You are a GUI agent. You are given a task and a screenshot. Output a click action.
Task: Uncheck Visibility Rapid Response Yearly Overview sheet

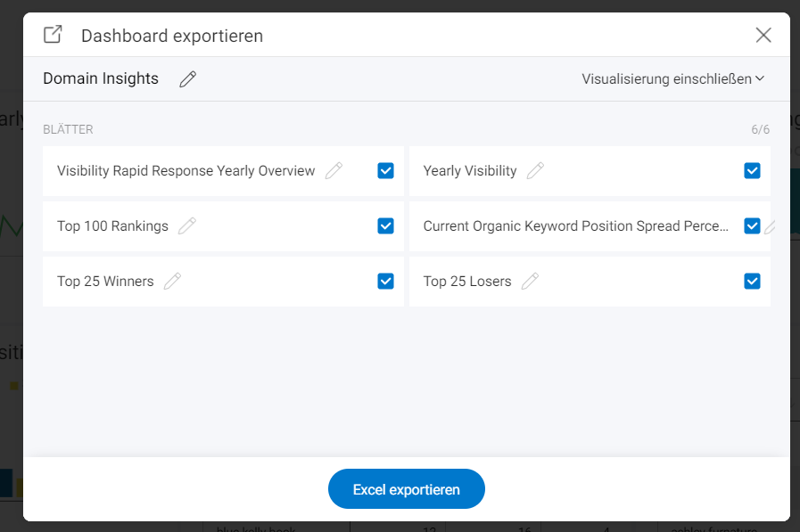point(385,171)
